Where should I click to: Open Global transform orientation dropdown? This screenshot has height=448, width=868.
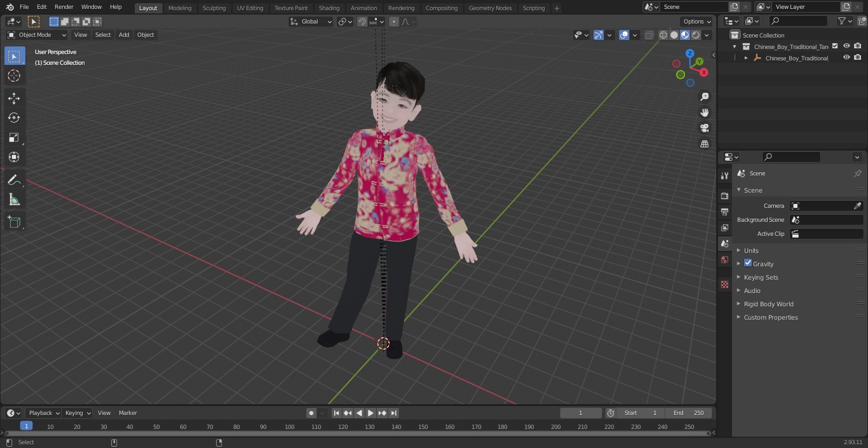tap(311, 22)
